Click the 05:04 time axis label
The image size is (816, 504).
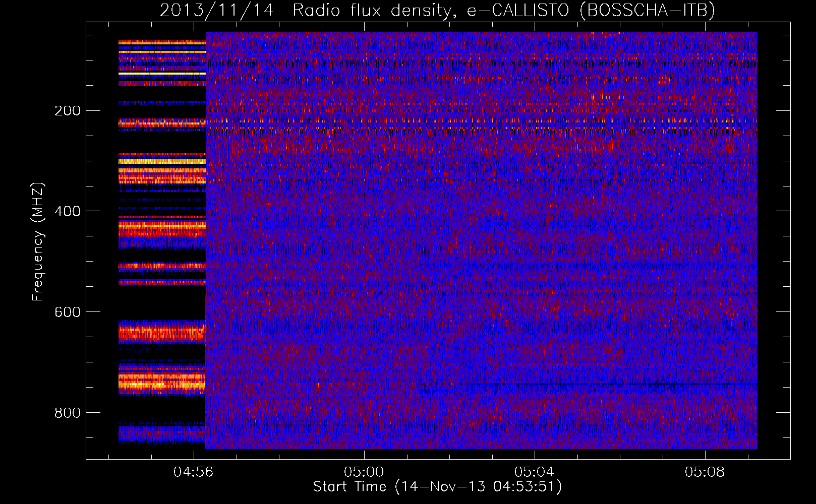(534, 472)
